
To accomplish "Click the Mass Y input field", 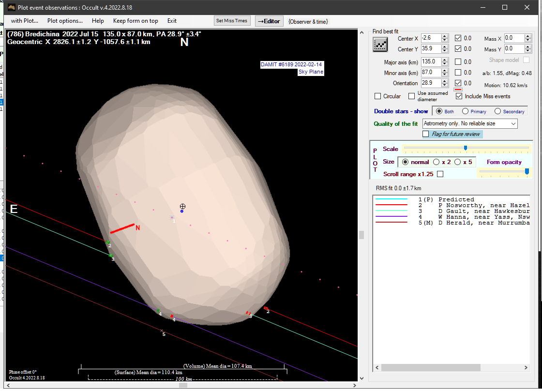I will [514, 49].
